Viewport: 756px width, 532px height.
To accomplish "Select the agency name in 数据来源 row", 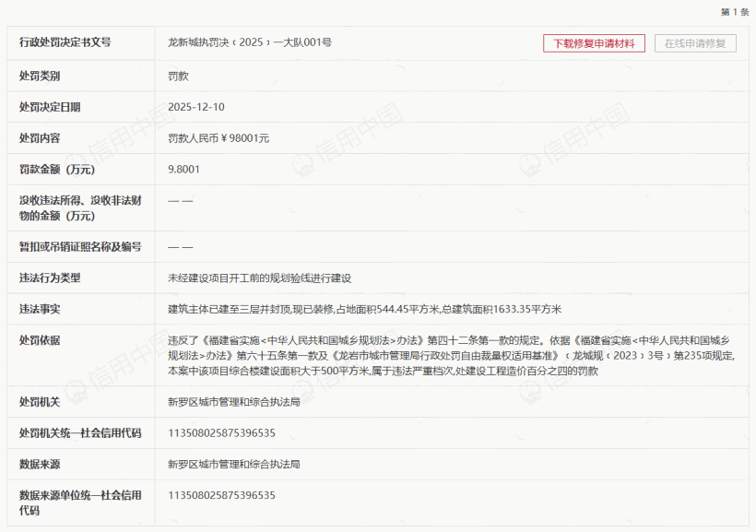I will click(233, 465).
